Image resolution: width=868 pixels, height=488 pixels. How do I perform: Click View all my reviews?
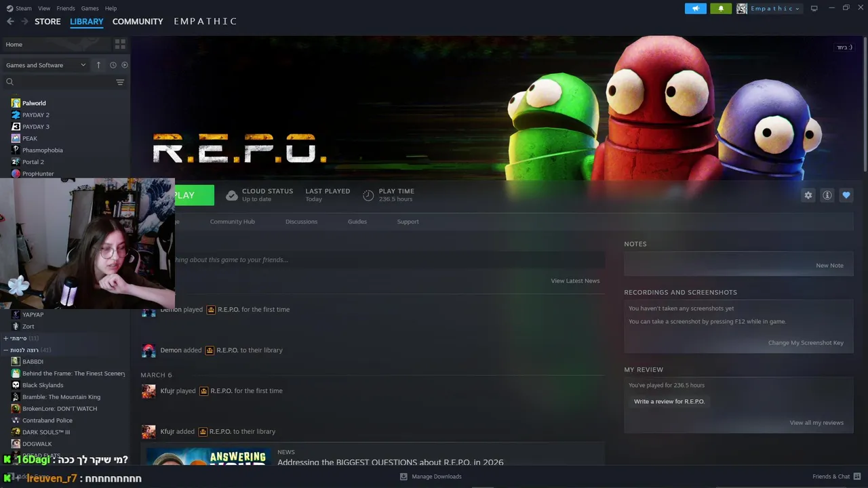[x=816, y=423]
